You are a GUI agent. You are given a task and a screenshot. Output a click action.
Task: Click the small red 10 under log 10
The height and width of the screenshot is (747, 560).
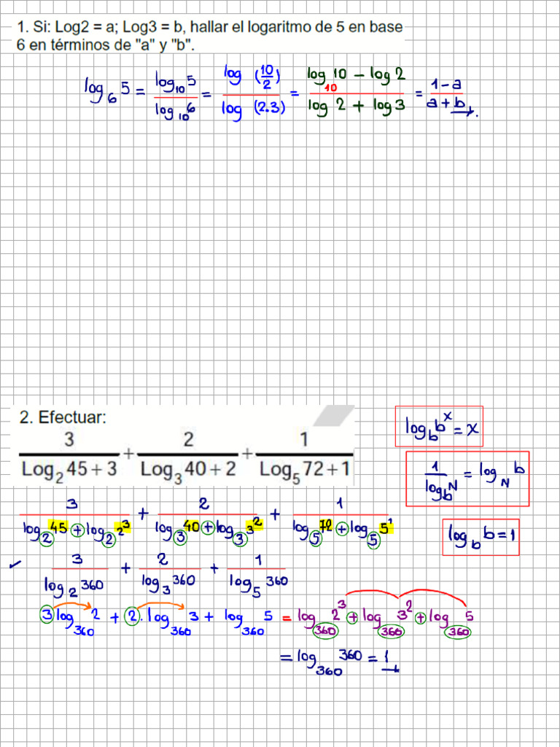[x=330, y=88]
